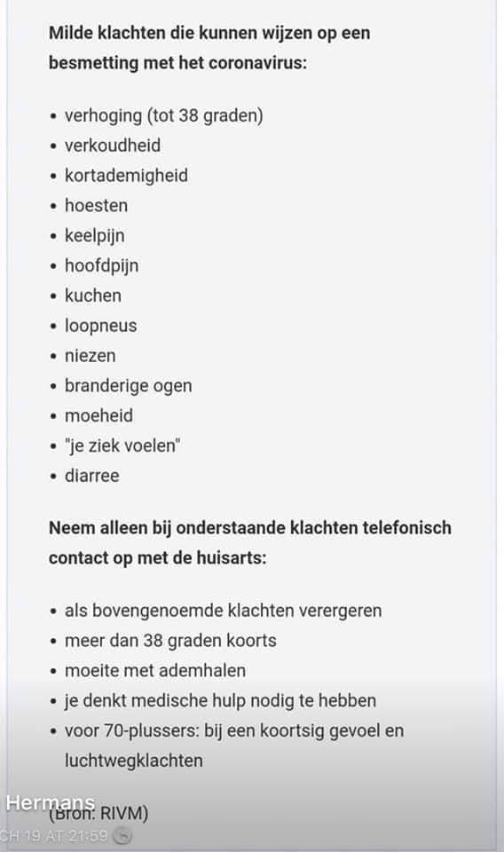Open the Hermans profile name
The image size is (504, 852).
coord(51,802)
